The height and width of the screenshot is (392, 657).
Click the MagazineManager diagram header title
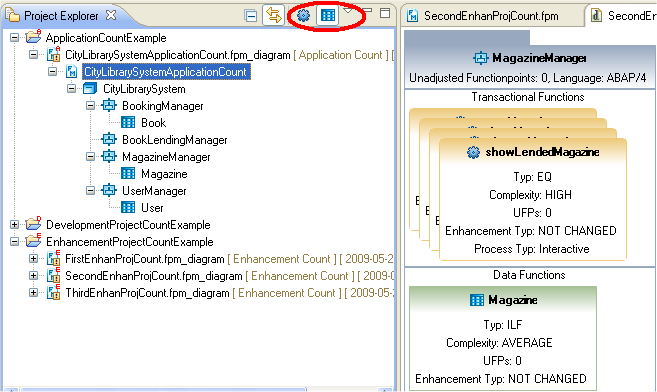tap(539, 58)
